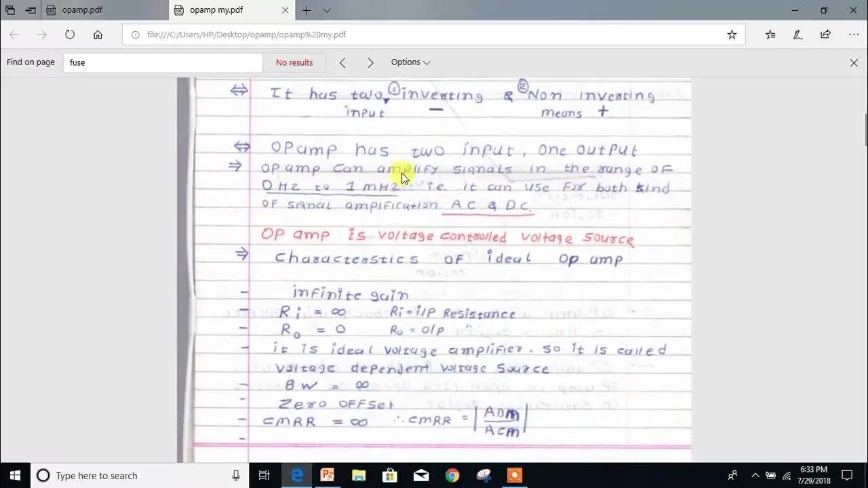Refresh the current page

pos(70,35)
